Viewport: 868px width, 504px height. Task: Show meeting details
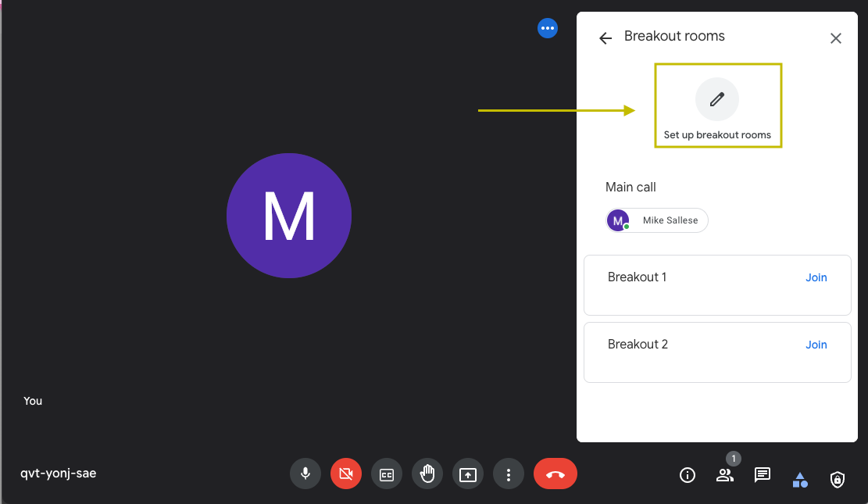tap(688, 475)
